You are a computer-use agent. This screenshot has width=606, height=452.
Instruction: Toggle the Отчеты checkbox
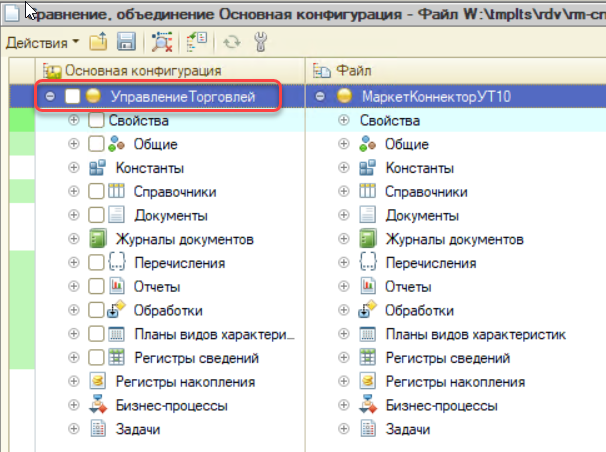click(96, 286)
